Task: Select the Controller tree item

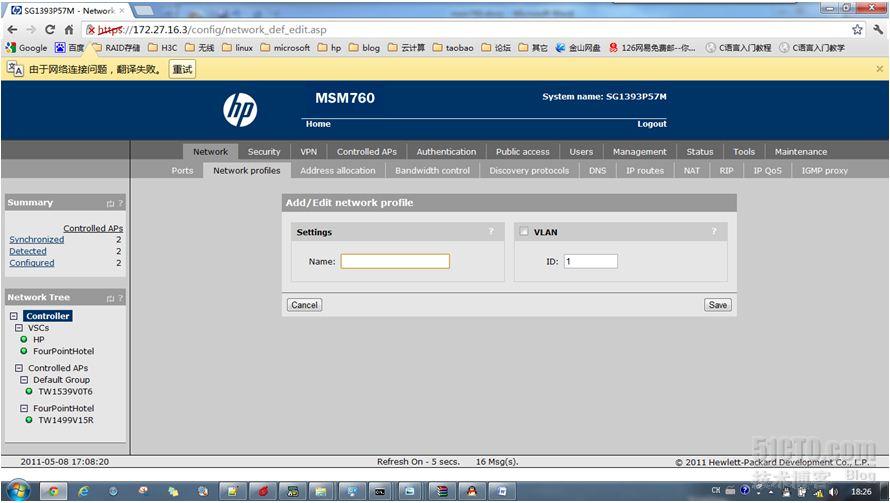Action: click(x=48, y=316)
